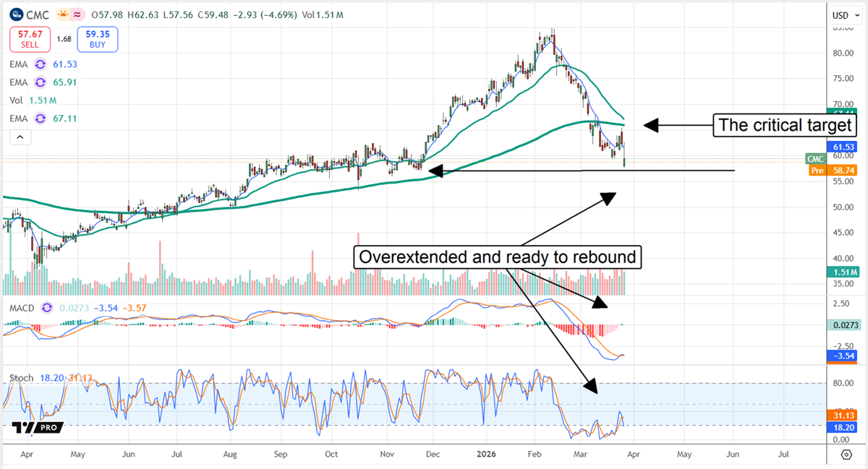This screenshot has height=469, width=868.
Task: Click the CMC price label on right scale
Action: (814, 158)
